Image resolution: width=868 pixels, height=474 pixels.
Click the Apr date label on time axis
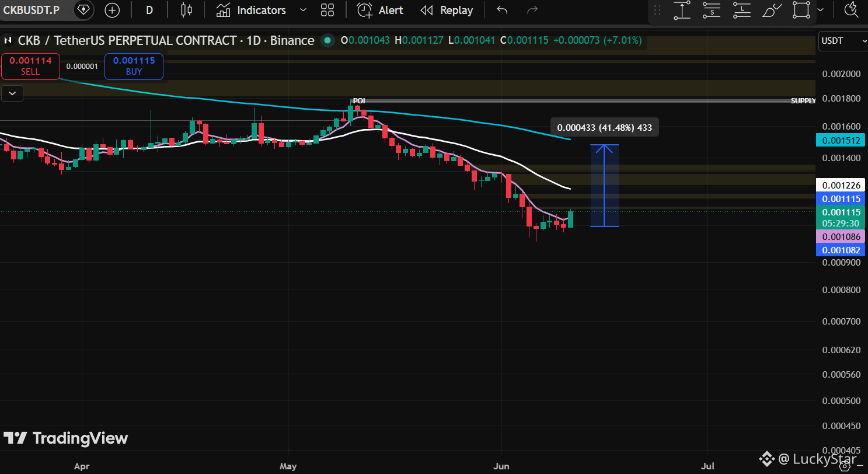(x=82, y=466)
